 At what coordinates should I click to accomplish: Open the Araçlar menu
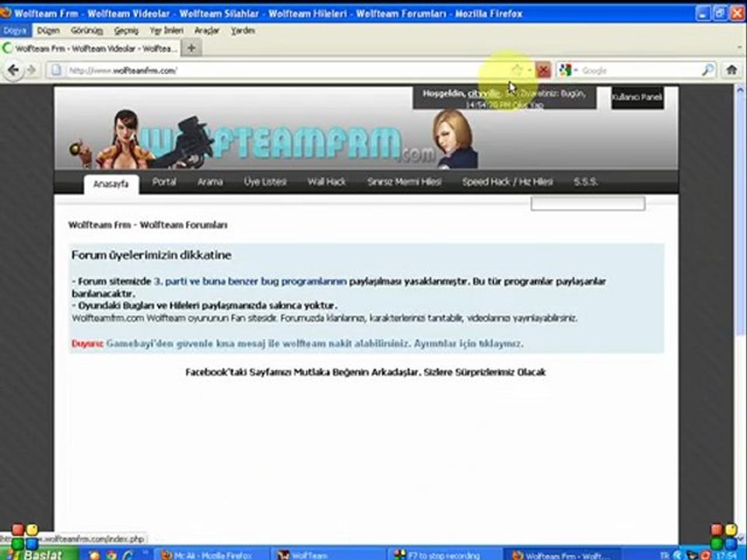click(207, 30)
